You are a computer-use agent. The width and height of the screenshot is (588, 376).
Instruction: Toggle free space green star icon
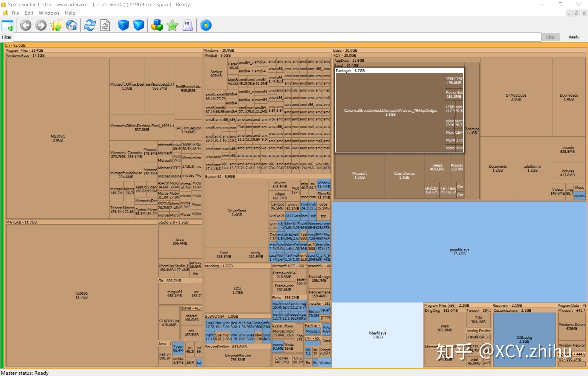172,25
